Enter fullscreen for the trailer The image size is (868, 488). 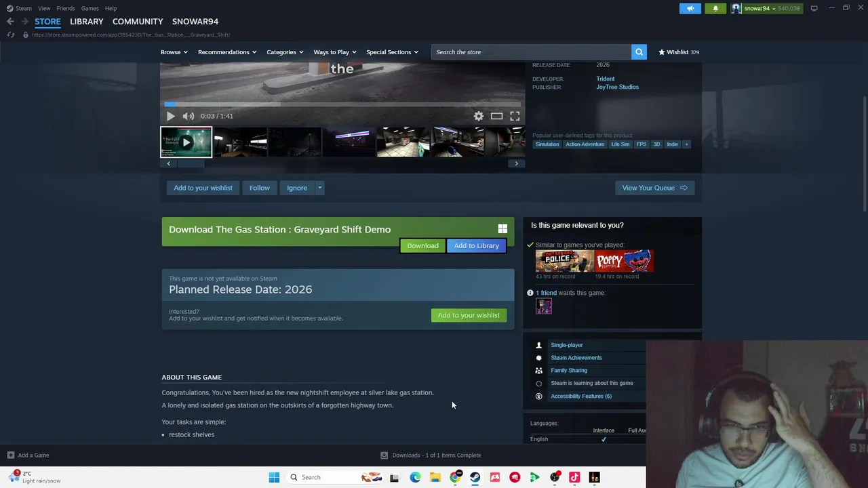click(x=515, y=116)
